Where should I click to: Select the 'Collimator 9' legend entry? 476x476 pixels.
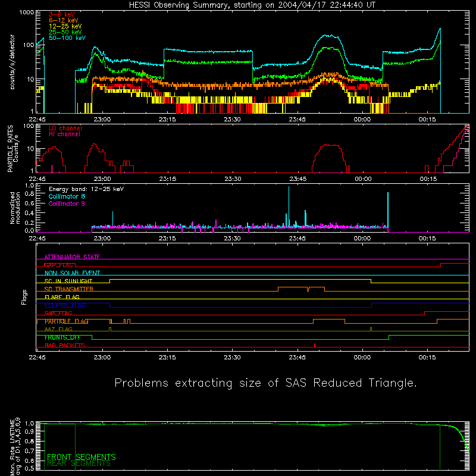click(x=67, y=203)
